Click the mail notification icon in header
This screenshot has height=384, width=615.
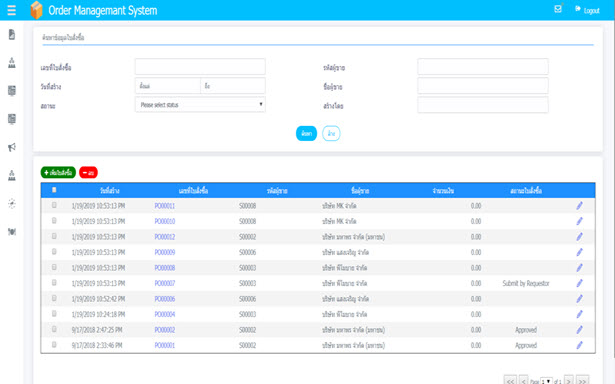pyautogui.click(x=558, y=9)
